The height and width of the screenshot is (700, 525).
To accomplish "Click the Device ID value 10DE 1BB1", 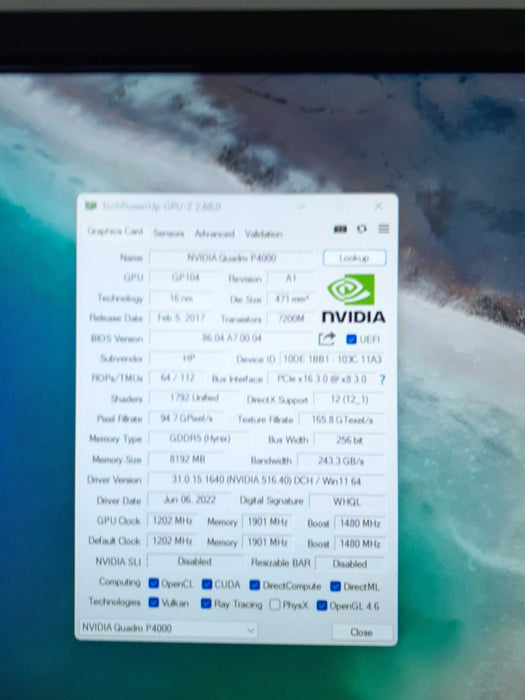I will point(332,359).
